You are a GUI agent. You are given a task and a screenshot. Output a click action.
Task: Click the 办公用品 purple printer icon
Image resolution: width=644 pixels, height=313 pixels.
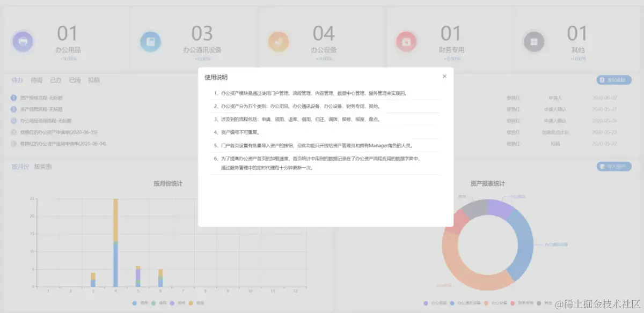pyautogui.click(x=23, y=41)
